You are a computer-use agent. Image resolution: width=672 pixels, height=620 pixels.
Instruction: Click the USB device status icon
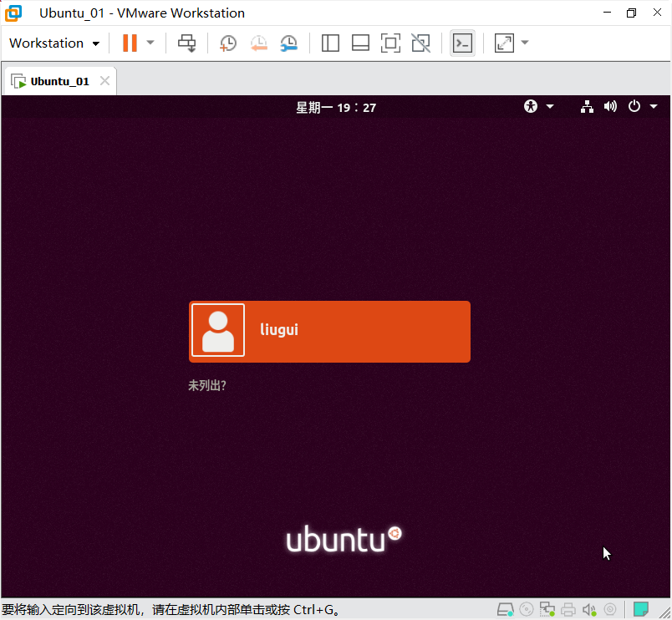610,609
